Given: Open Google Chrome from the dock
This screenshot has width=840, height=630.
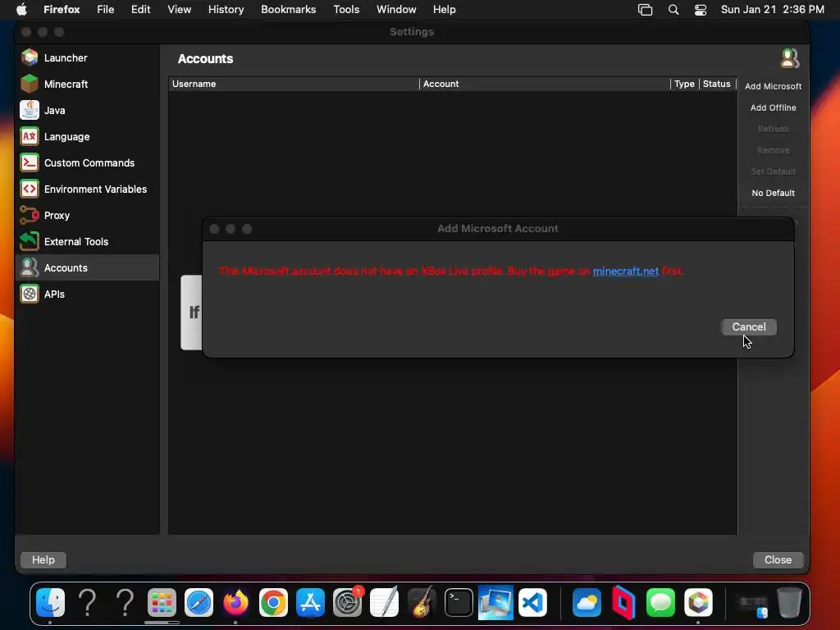Looking at the screenshot, I should click(273, 603).
